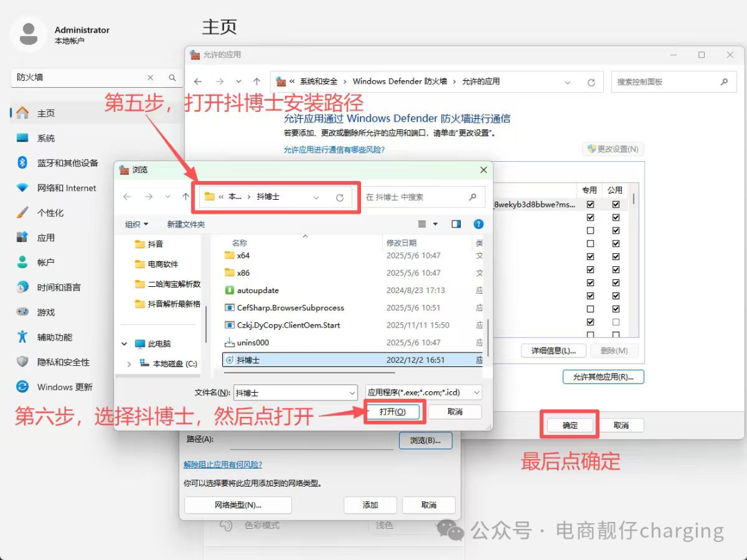Open the 网络和 Internet settings icon
Viewport: 747px width, 560px height.
point(21,187)
